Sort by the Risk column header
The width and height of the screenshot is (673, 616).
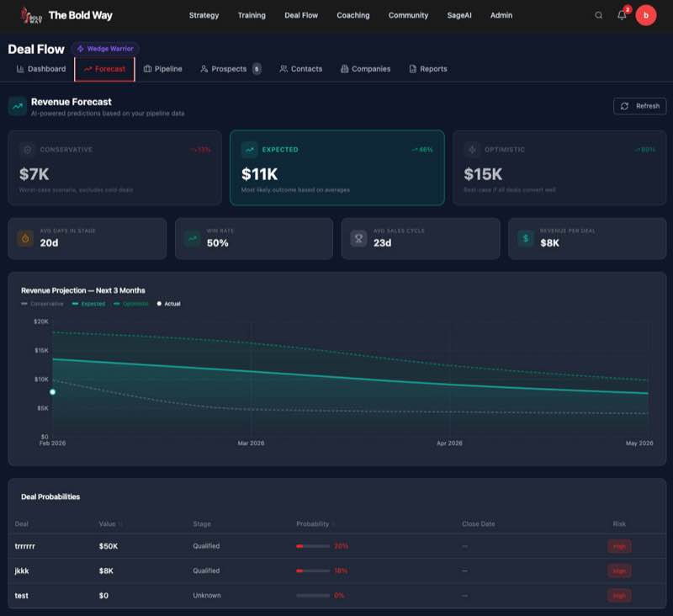pyautogui.click(x=619, y=523)
